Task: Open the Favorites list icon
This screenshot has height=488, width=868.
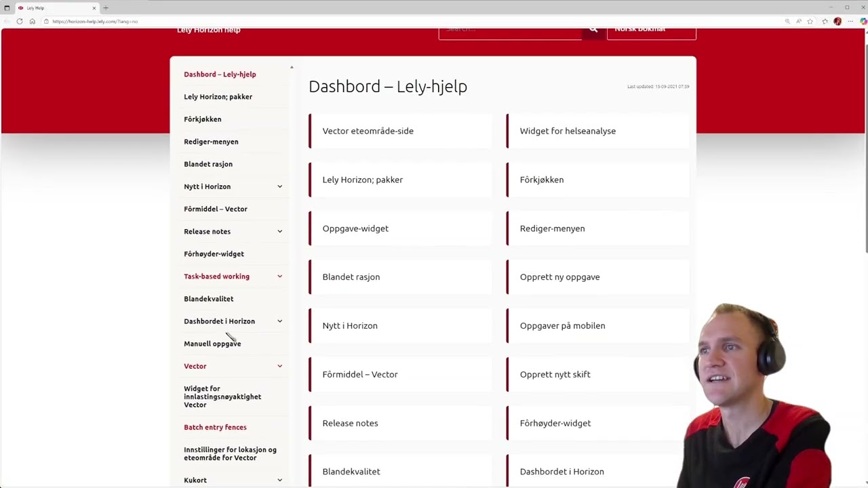Action: (825, 21)
